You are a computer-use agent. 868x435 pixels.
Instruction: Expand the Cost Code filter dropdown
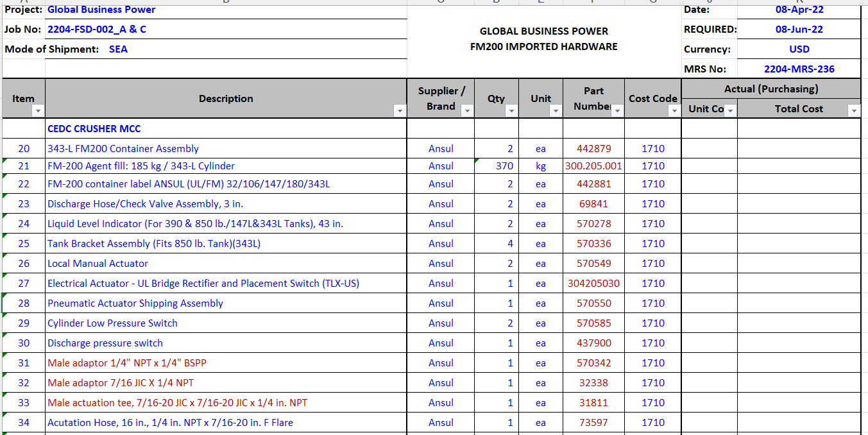pos(674,111)
